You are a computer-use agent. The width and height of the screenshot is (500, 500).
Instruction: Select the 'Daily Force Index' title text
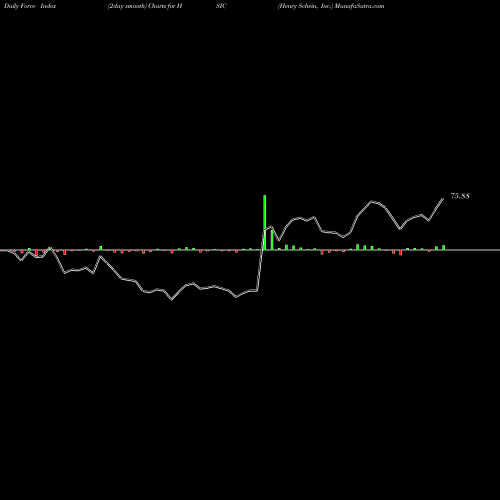point(30,6)
